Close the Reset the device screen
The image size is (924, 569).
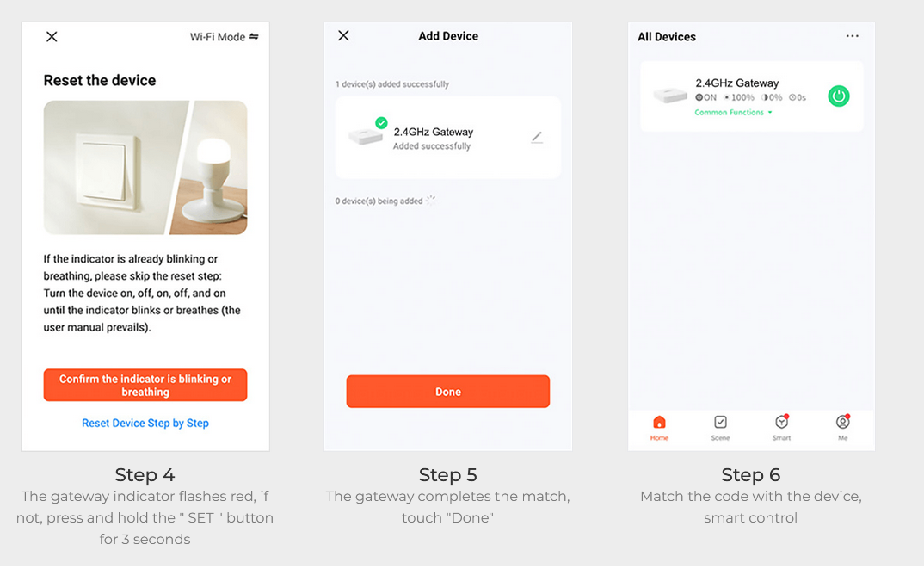[52, 36]
